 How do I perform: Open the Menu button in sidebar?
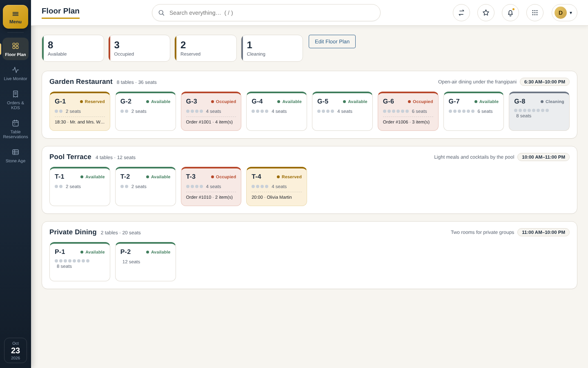[16, 17]
